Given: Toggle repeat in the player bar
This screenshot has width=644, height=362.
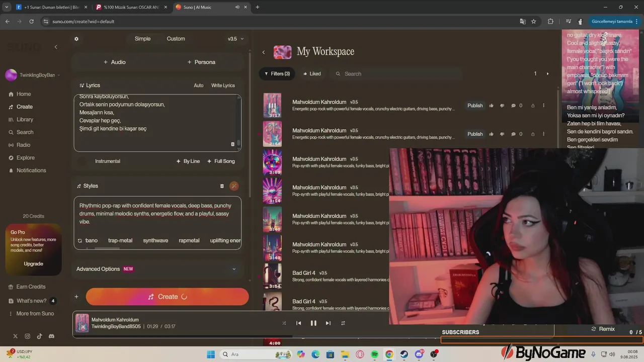Looking at the screenshot, I should tap(343, 323).
